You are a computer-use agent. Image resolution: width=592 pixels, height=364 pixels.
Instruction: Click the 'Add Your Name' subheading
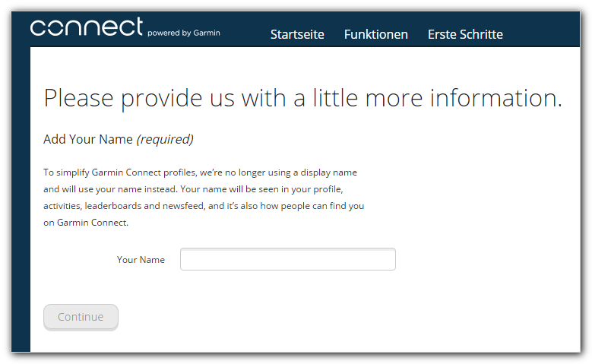[88, 139]
